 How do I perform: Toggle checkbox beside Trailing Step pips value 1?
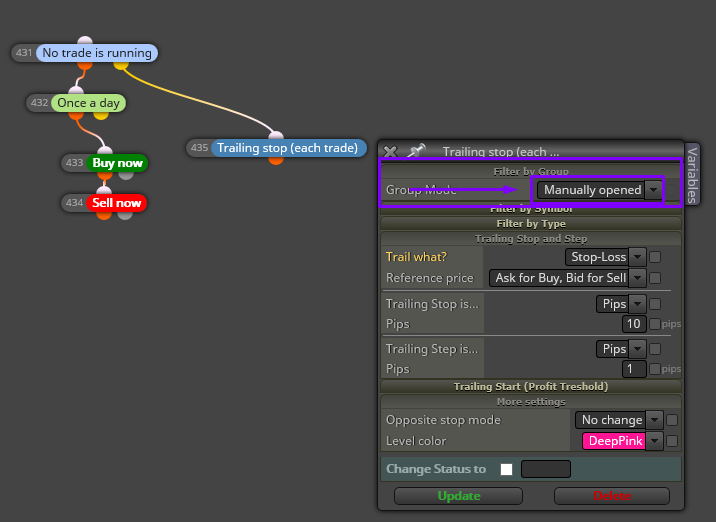[655, 369]
